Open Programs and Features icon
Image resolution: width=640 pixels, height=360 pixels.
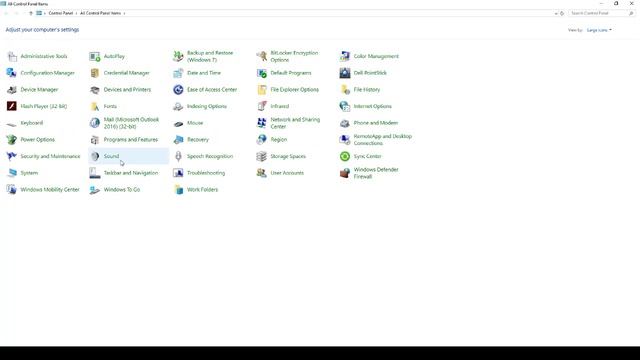pos(95,140)
